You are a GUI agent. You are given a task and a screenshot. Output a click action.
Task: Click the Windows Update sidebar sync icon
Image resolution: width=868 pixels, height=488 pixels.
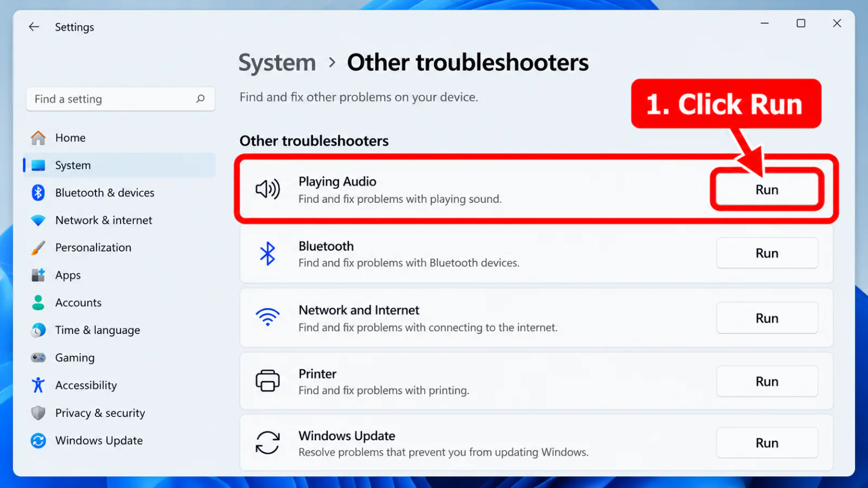[38, 440]
